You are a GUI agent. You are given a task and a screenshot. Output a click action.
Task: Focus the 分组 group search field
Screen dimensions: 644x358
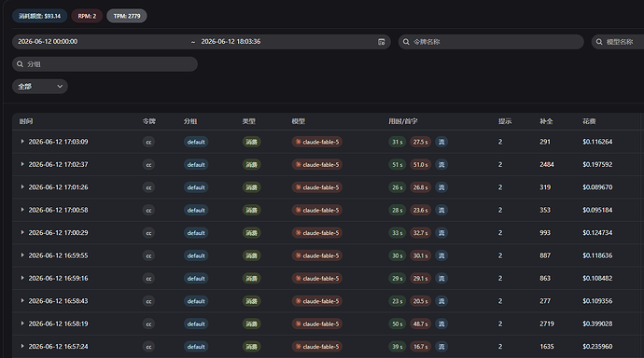coord(105,64)
